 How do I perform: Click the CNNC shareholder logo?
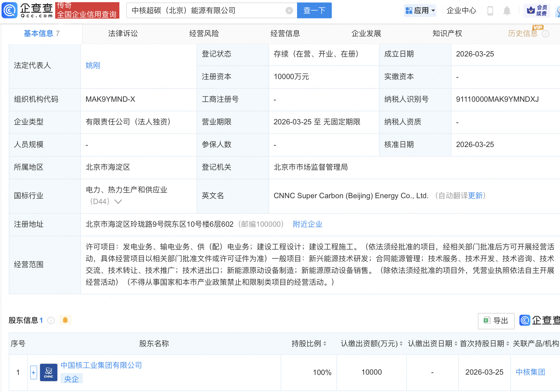[49, 372]
